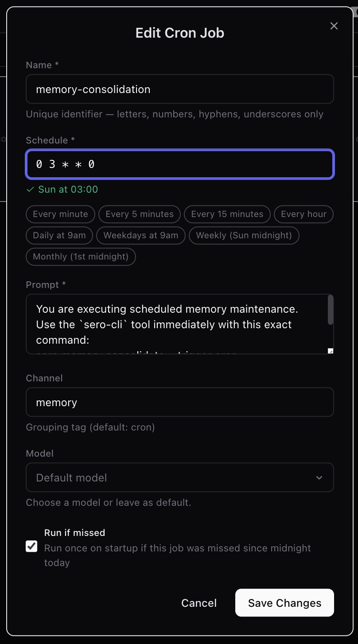Click the Prompt resize handle corner
358x644 pixels.
[330, 351]
